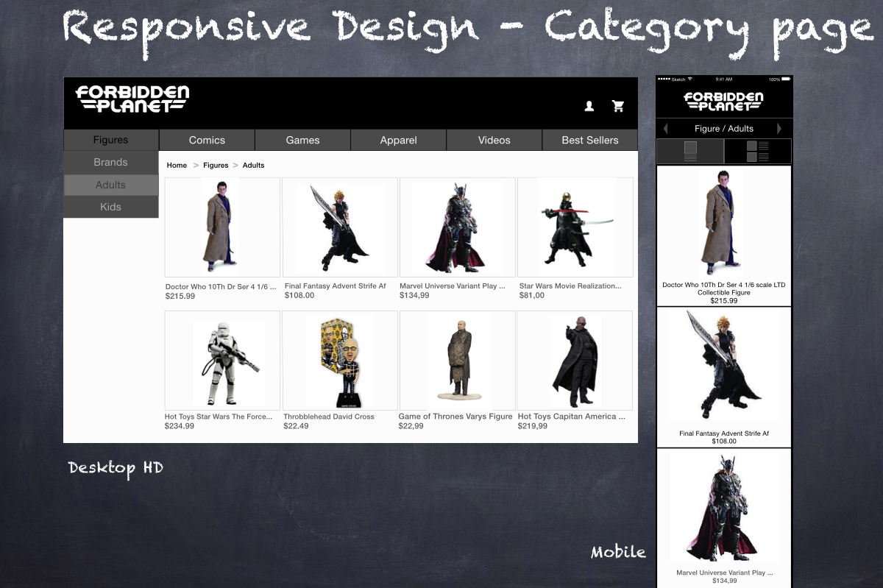This screenshot has height=588, width=883.
Task: Tap the right arrow beside Figure / Adults
Action: (779, 128)
